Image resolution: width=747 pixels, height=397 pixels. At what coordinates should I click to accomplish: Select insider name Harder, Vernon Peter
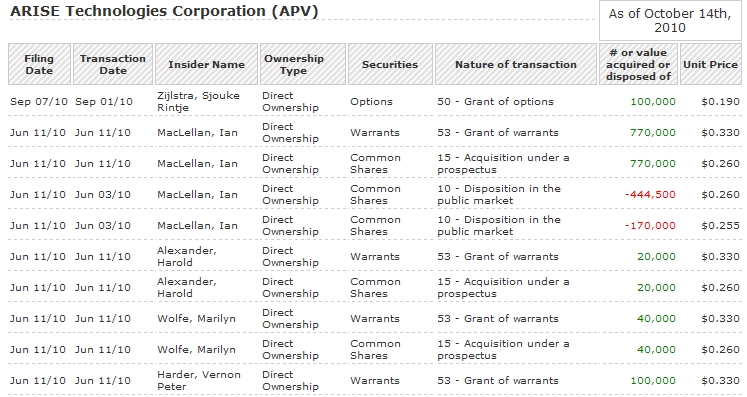click(x=199, y=380)
